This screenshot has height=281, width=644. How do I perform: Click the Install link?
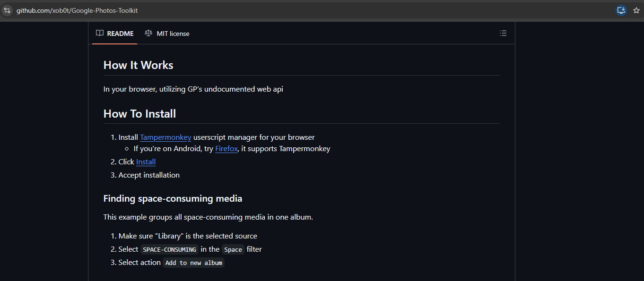[x=146, y=162]
